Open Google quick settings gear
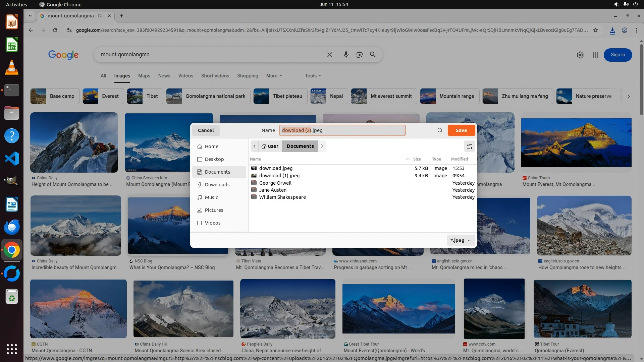The image size is (644, 362). pos(580,55)
